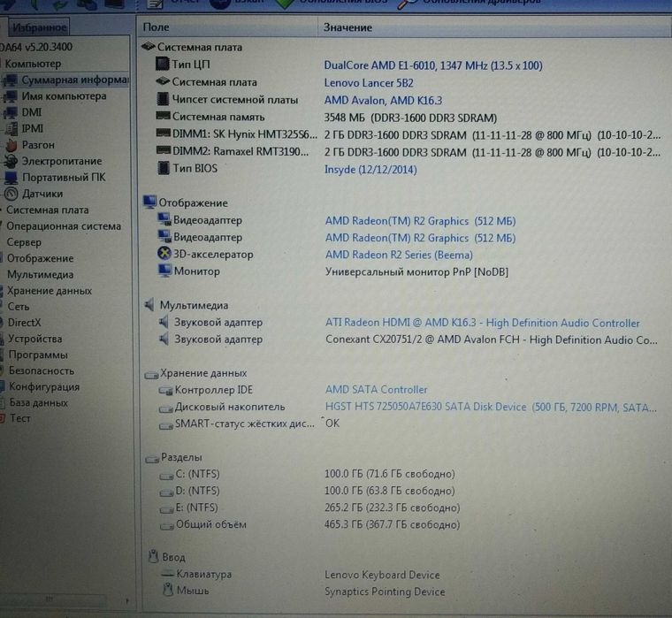The width and height of the screenshot is (672, 618).
Task: Click the Чипсет системной платы icon
Action: pos(163,99)
